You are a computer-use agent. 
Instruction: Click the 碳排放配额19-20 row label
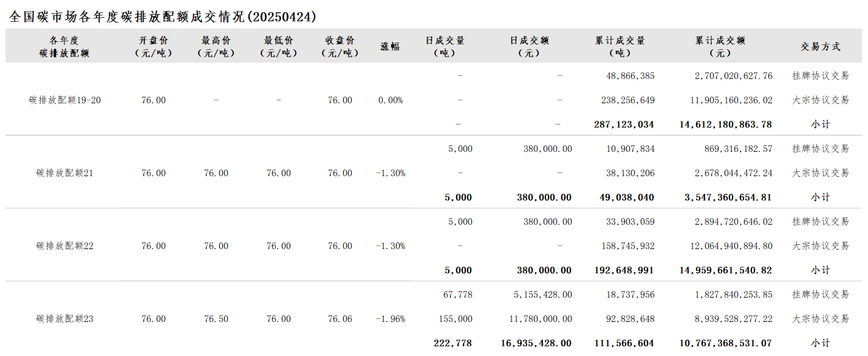[x=65, y=100]
